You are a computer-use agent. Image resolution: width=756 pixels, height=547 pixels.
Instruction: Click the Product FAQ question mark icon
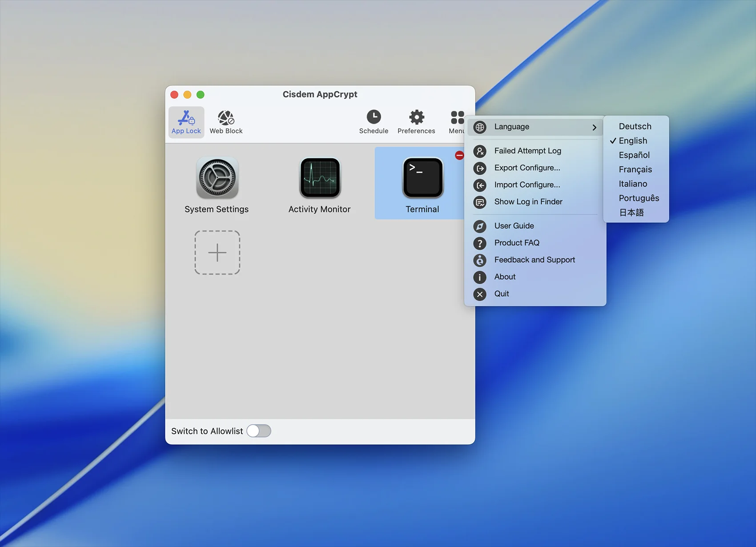pyautogui.click(x=480, y=243)
